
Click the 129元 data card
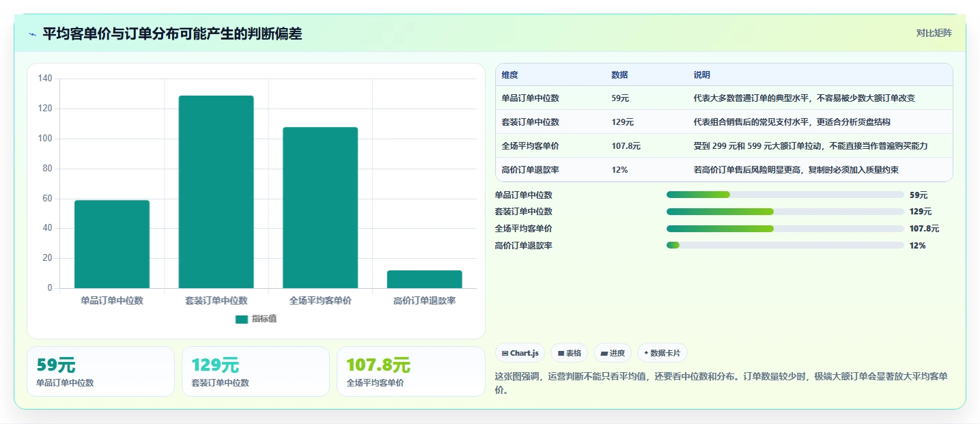(x=256, y=371)
